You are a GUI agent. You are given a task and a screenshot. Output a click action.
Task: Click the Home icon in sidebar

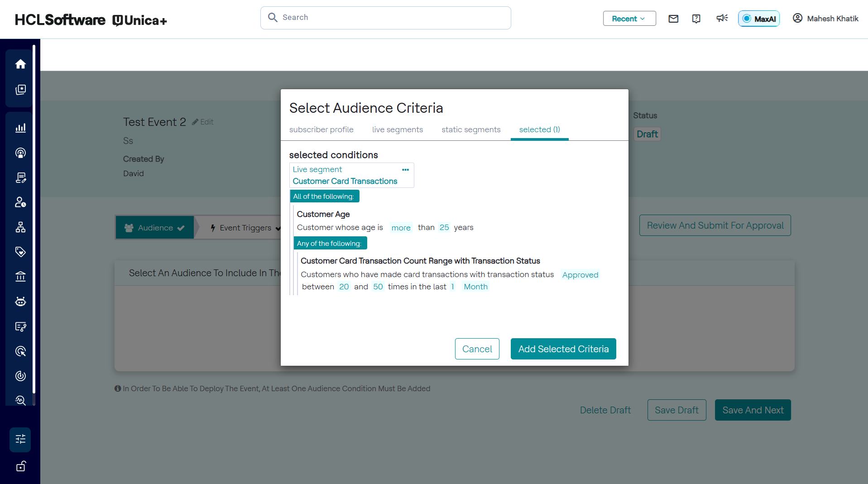pos(20,64)
